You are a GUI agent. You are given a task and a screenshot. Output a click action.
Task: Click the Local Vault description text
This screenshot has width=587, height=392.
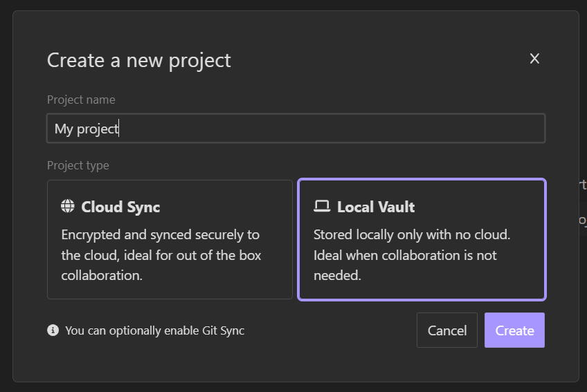pos(412,255)
